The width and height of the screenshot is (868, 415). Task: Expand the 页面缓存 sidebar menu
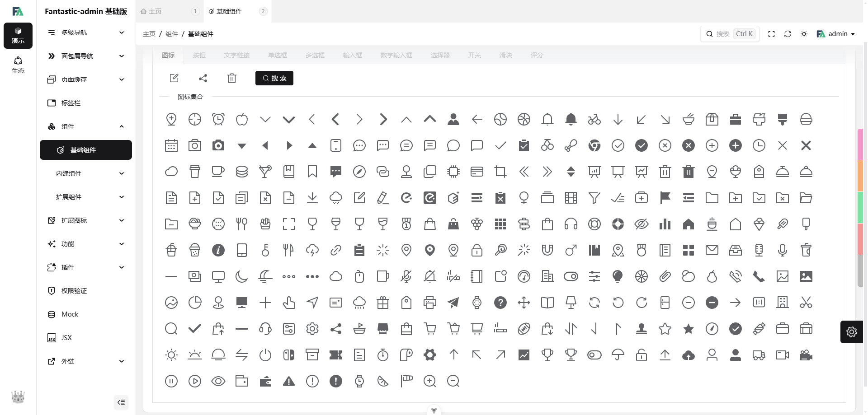86,79
